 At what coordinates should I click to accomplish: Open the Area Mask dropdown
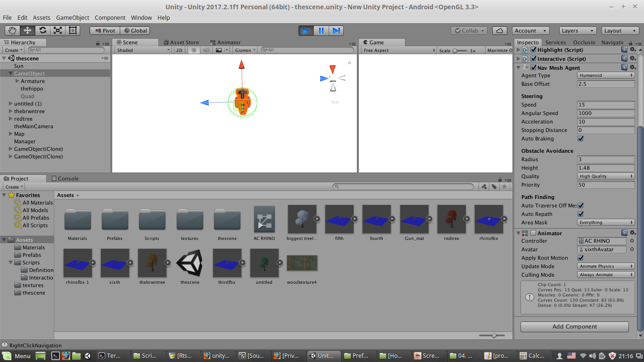pyautogui.click(x=606, y=222)
